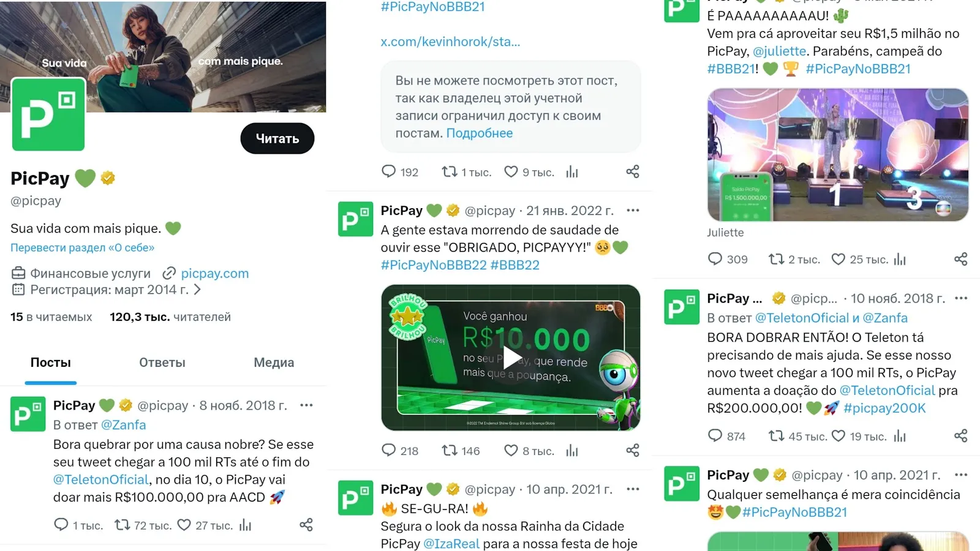
Task: Translate the bio via Перевести раздел link
Action: 82,248
